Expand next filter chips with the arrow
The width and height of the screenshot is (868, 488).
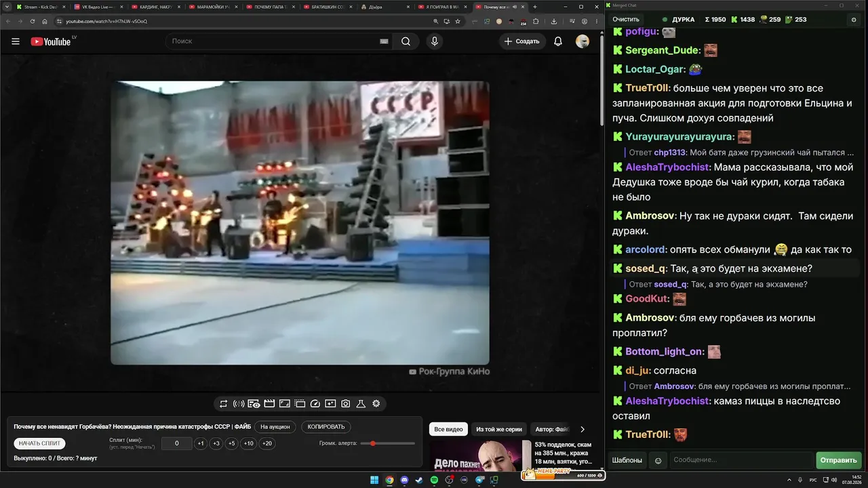[x=582, y=429]
